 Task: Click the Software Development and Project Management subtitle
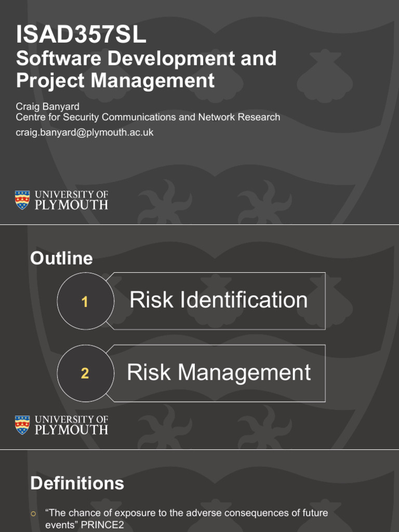[146, 69]
